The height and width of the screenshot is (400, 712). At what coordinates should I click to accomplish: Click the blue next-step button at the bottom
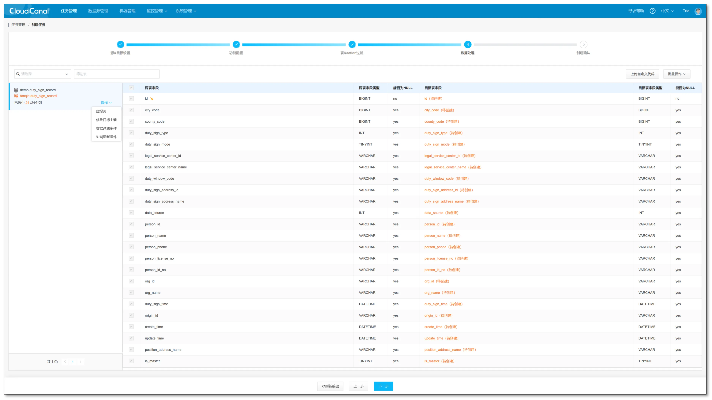coord(384,386)
